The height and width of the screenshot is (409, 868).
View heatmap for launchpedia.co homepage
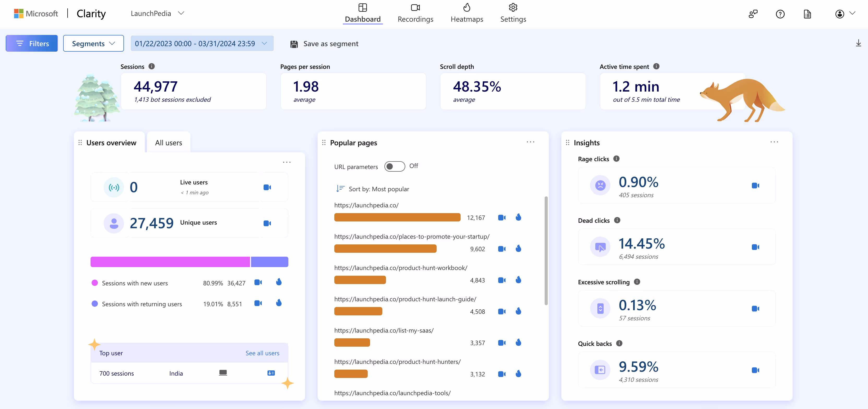[518, 217]
